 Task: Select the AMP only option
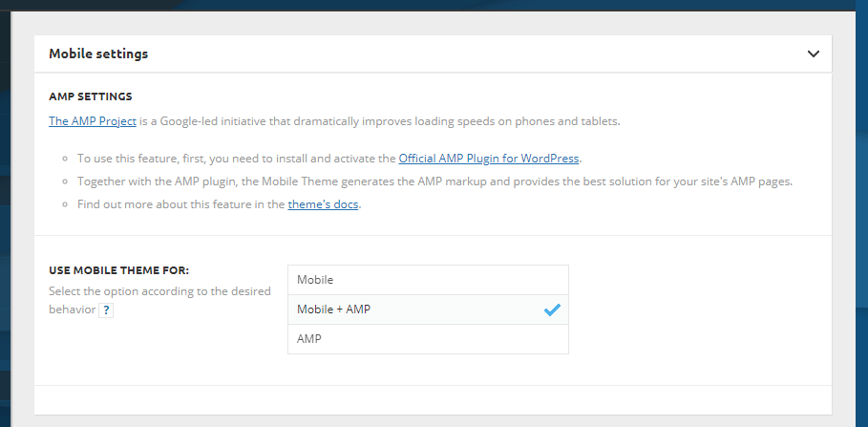[x=428, y=339]
